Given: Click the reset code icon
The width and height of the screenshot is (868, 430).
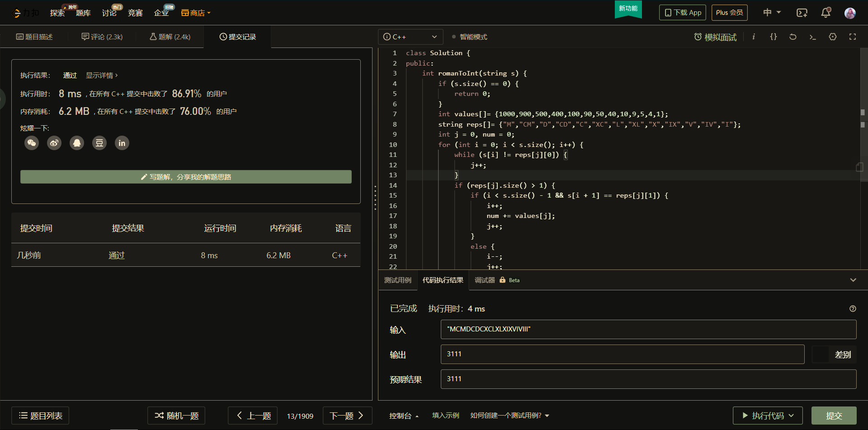Looking at the screenshot, I should pyautogui.click(x=793, y=37).
